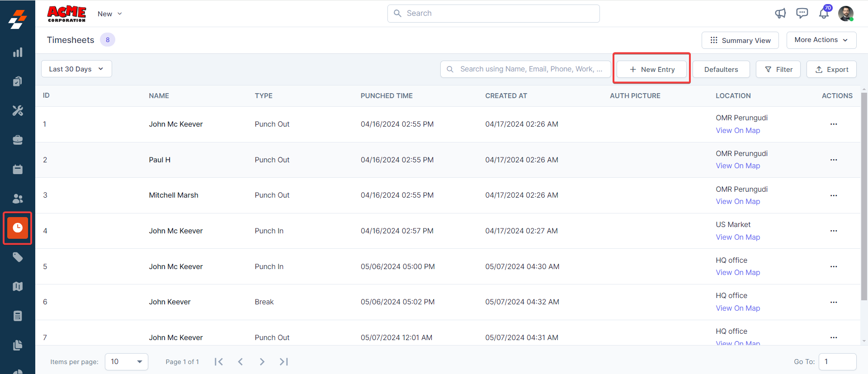
Task: Open the New menu beside the logo
Action: click(x=109, y=14)
